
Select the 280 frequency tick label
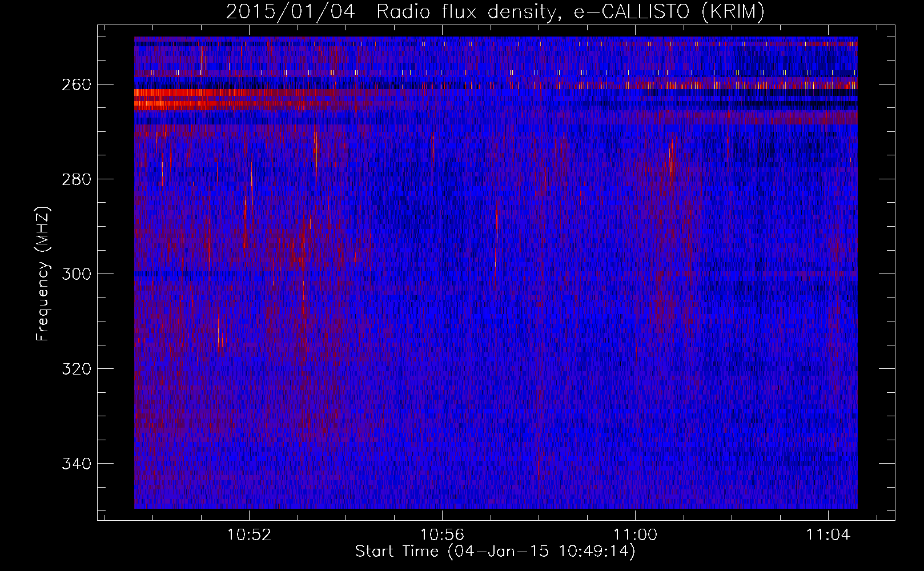click(x=76, y=179)
